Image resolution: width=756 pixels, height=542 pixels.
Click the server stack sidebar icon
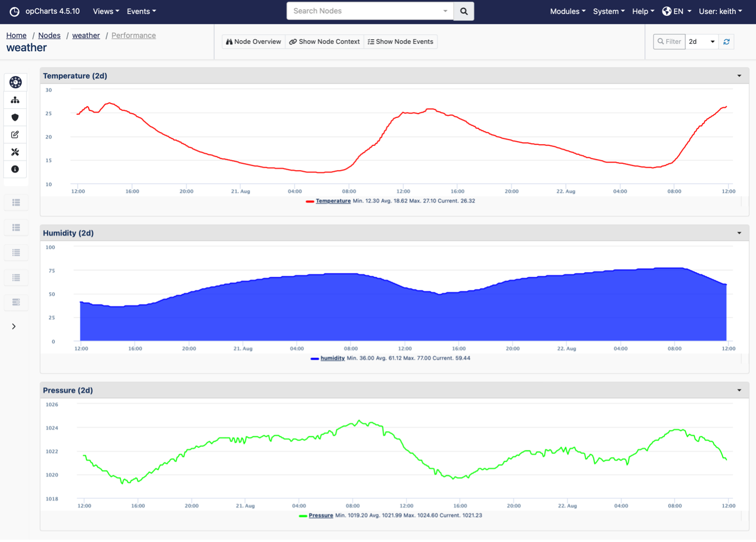16,302
